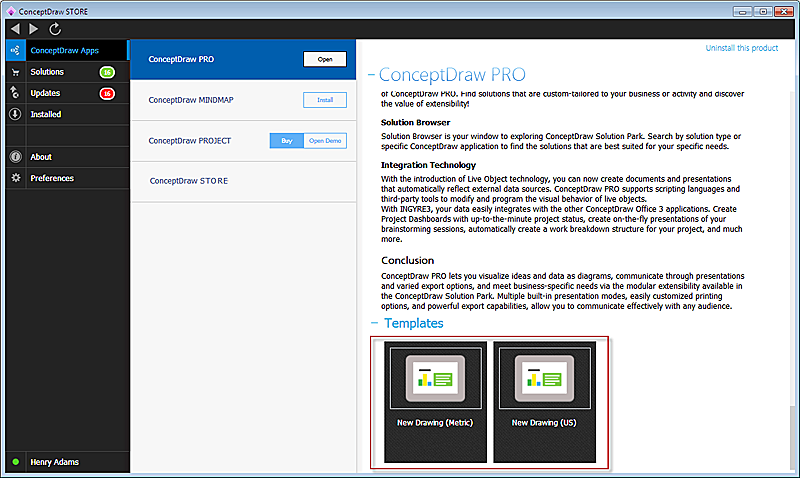Screen dimensions: 800x478
Task: Click the forward navigation arrow
Action: point(34,29)
